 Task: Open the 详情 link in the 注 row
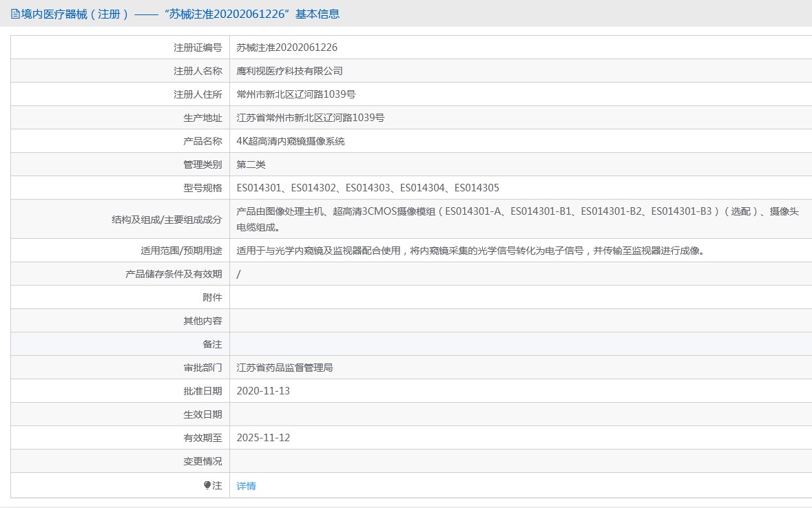point(246,486)
